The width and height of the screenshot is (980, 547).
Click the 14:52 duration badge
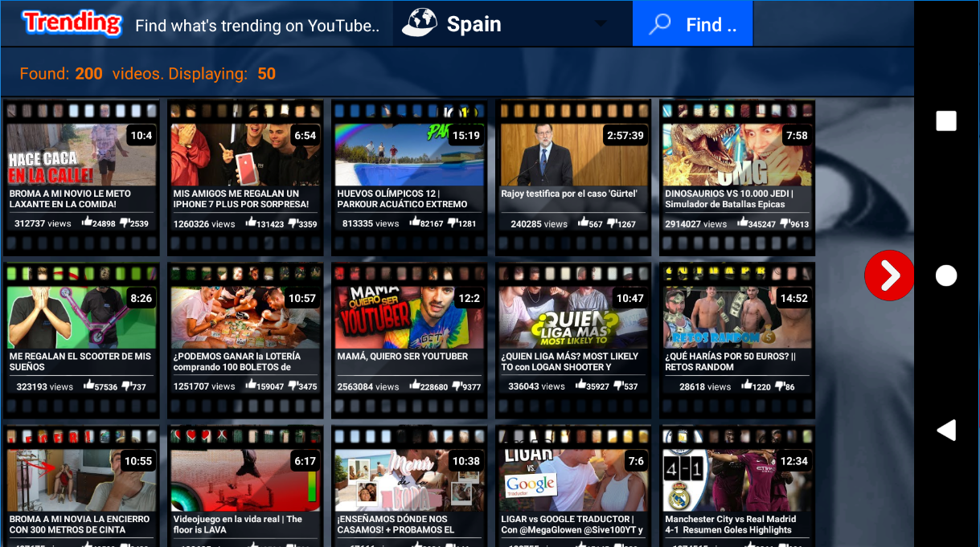click(794, 298)
